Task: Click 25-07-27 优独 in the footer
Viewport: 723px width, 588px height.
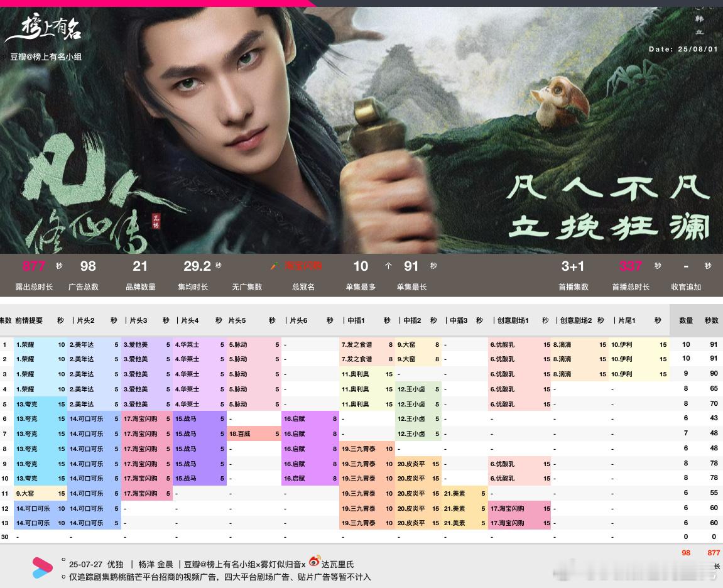Action: coord(96,564)
